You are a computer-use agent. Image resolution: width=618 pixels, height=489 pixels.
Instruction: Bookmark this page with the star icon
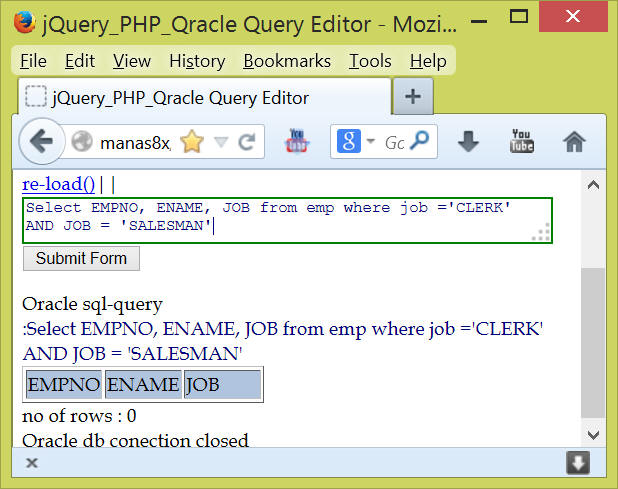(191, 143)
